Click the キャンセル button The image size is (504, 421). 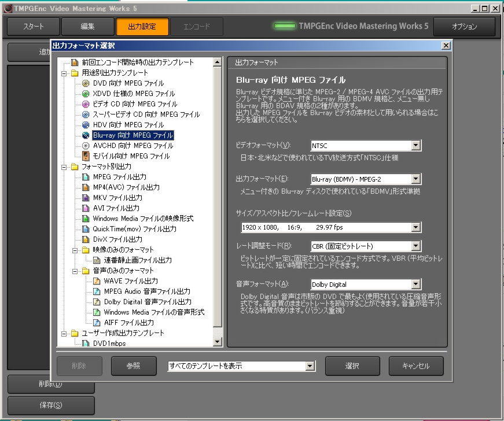(416, 365)
